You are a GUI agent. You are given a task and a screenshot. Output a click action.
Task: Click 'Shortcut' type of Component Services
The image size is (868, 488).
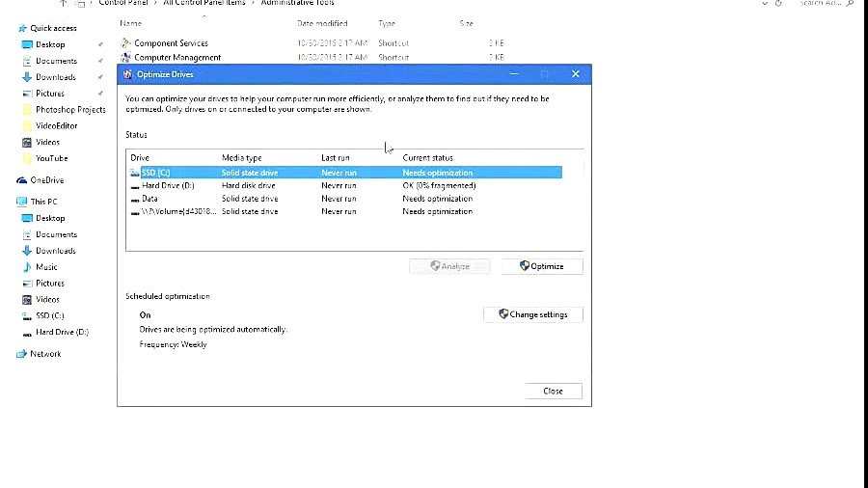click(x=393, y=42)
